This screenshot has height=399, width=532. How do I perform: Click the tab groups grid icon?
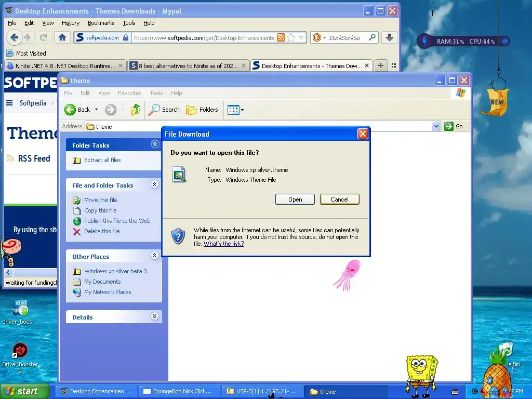pyautogui.click(x=394, y=65)
